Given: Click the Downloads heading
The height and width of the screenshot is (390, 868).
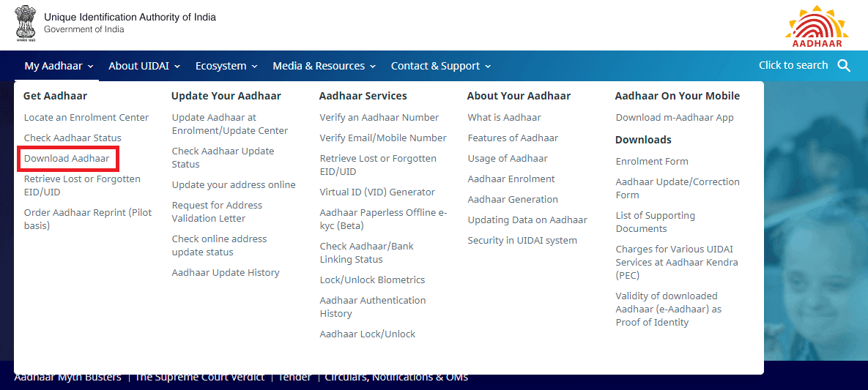Looking at the screenshot, I should (x=643, y=140).
